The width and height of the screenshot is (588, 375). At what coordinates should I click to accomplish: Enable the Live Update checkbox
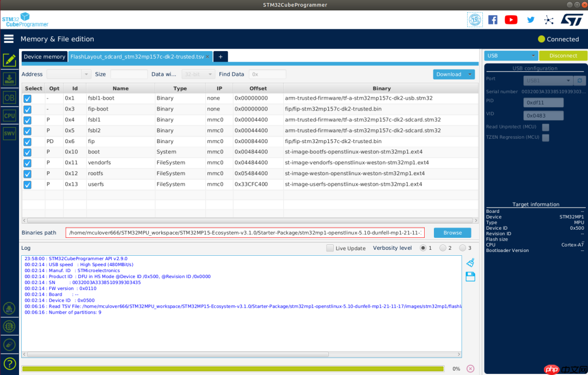tap(329, 248)
